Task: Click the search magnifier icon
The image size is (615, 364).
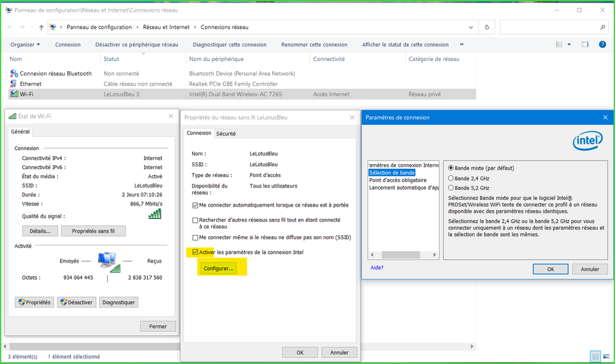Action: click(x=603, y=28)
